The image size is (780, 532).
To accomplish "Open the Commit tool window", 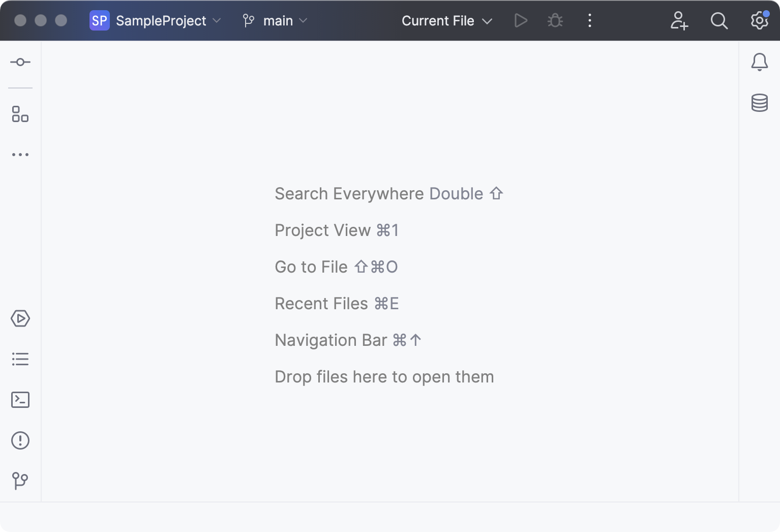I will [x=20, y=62].
